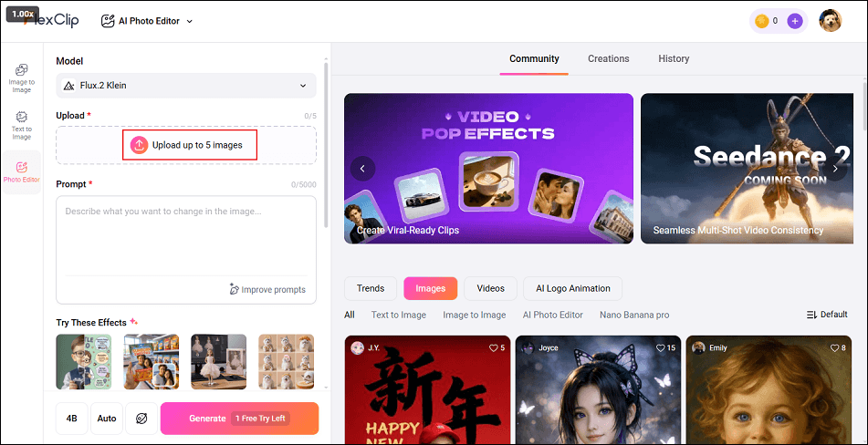
Task: Filter by Text to Image
Action: coord(399,315)
